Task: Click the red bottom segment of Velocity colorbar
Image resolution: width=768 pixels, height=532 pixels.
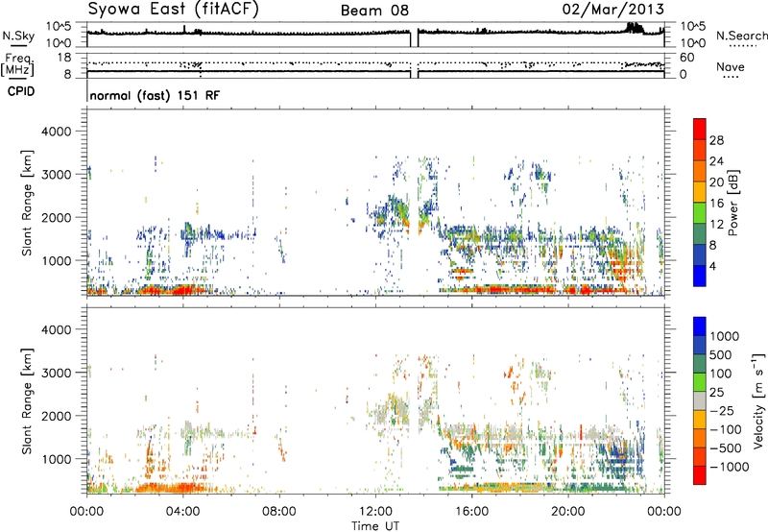Action: coord(700,475)
